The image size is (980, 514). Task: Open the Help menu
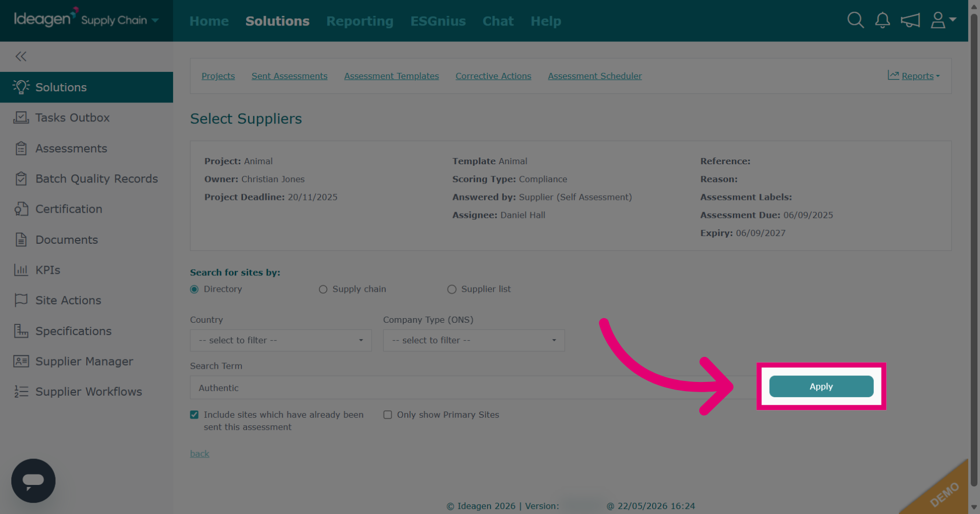click(546, 21)
